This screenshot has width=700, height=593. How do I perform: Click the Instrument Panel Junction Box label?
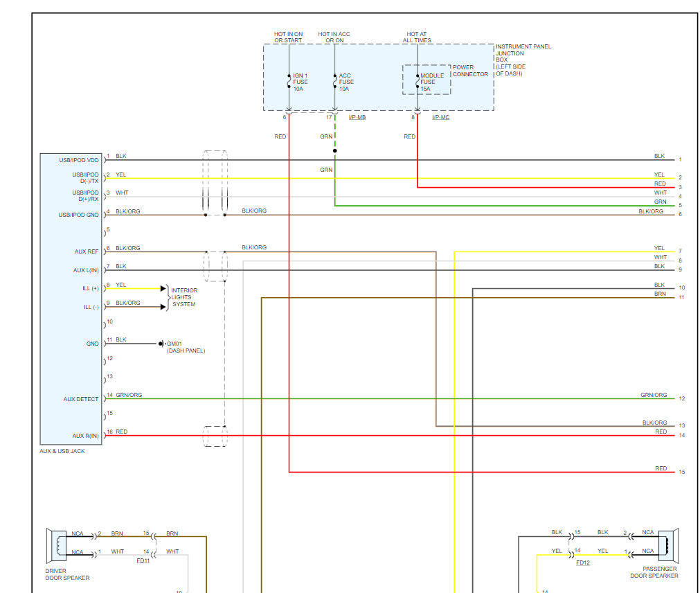[523, 60]
